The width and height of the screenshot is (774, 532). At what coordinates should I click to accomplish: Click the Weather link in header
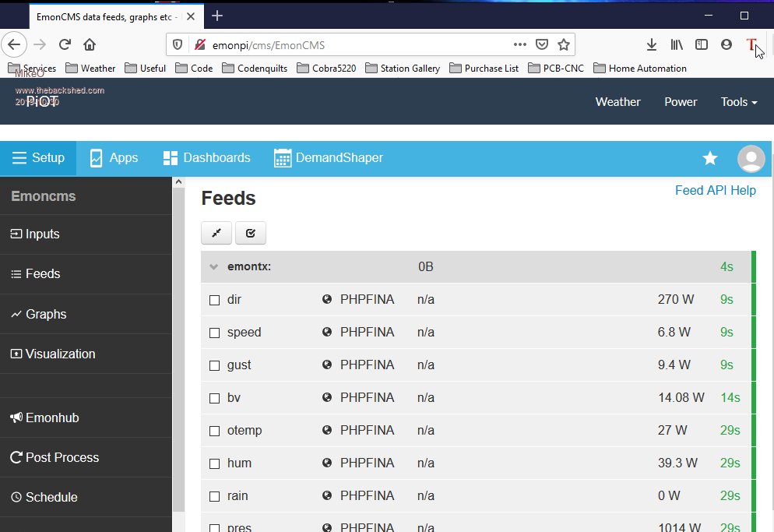point(617,102)
